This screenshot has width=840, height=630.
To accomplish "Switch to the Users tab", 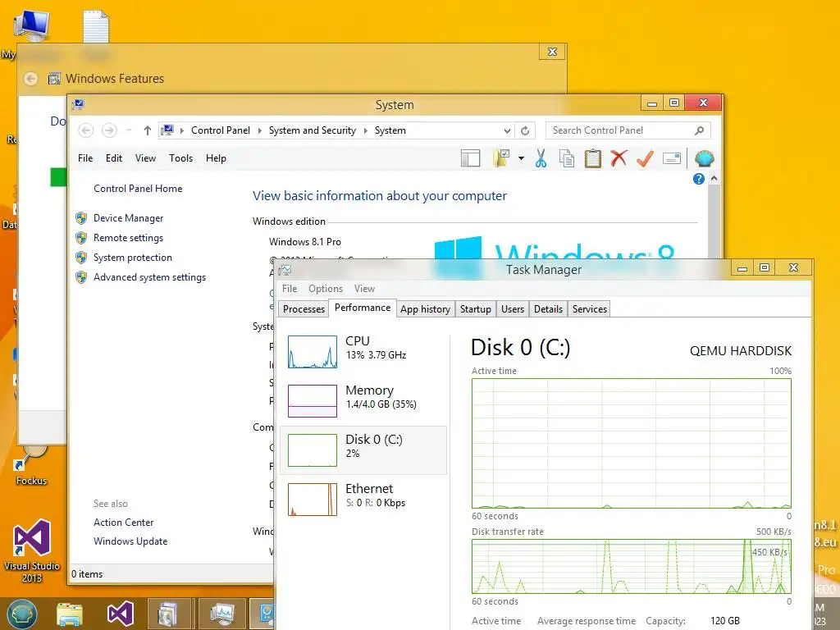I will 512,309.
